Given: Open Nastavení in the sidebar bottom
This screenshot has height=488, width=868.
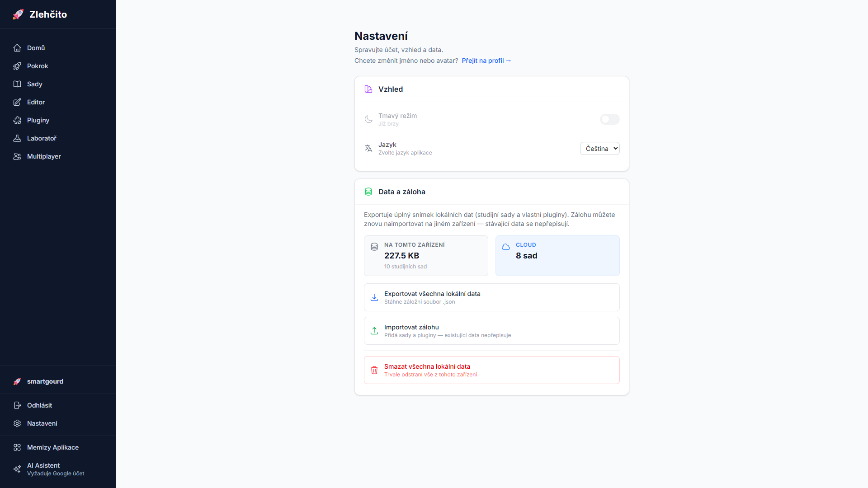Looking at the screenshot, I should pyautogui.click(x=58, y=423).
